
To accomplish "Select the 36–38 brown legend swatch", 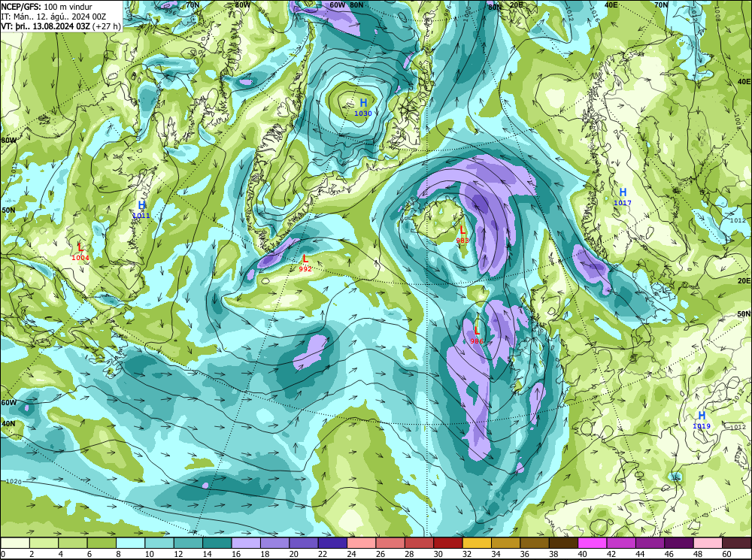I will point(535,543).
